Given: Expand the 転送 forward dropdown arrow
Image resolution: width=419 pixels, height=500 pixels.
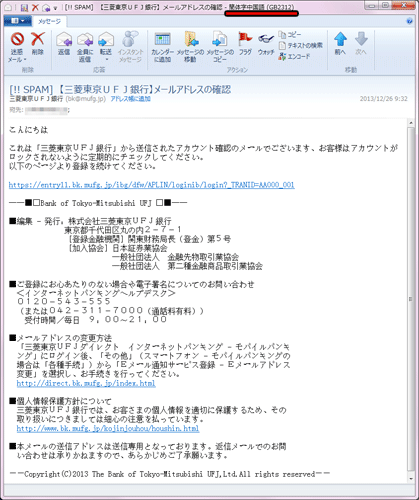Looking at the screenshot, I should (107, 60).
